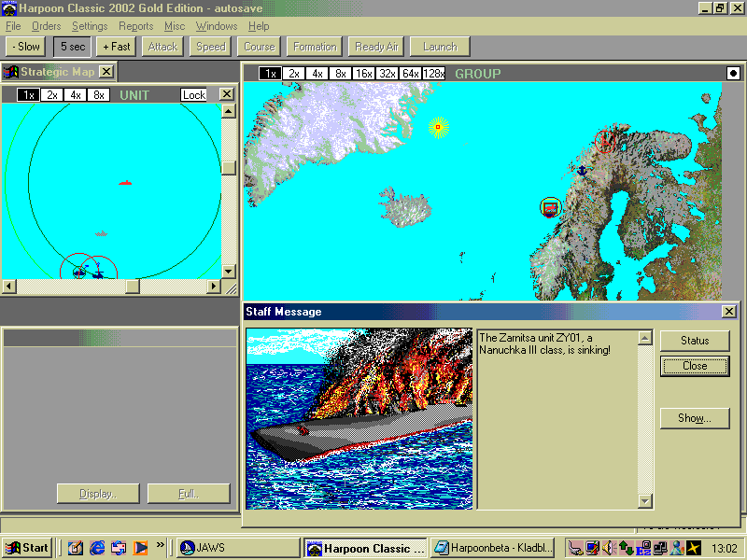Select left blue unit in red circle, unit map
This screenshot has height=560, width=747.
tap(79, 272)
